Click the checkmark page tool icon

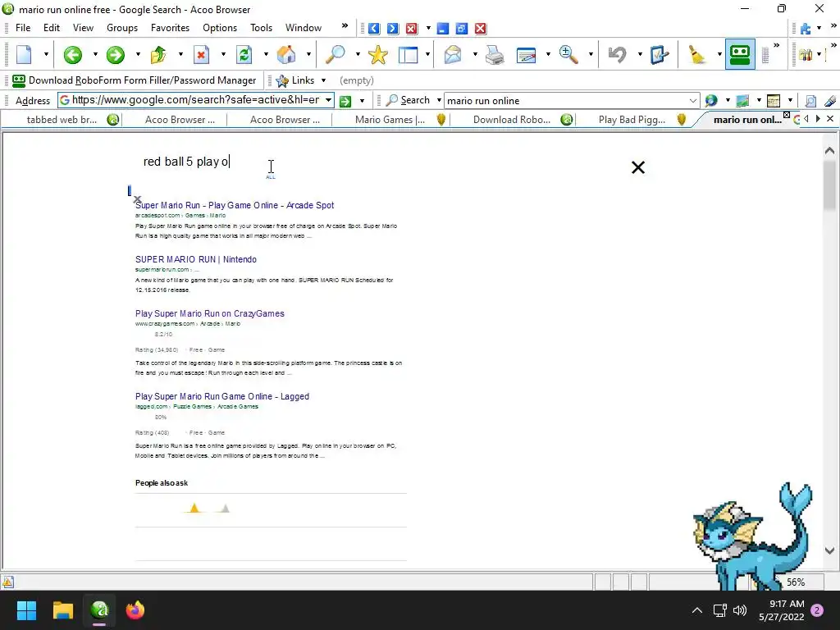pyautogui.click(x=659, y=55)
